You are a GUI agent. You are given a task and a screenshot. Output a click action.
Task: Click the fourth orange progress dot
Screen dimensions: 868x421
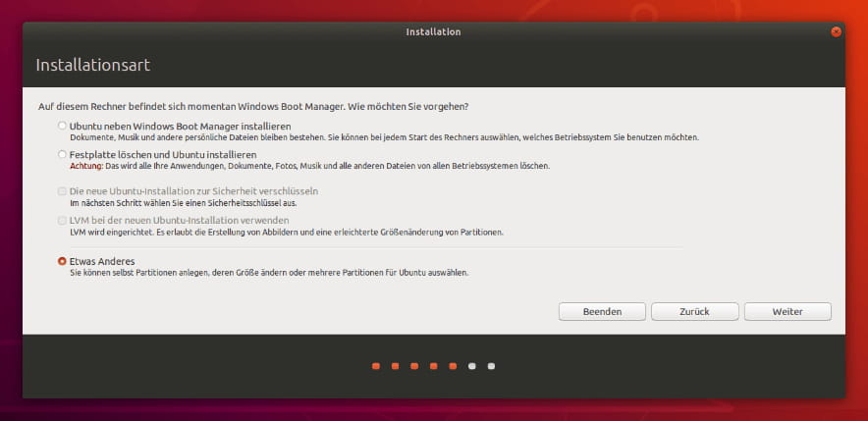coord(433,366)
